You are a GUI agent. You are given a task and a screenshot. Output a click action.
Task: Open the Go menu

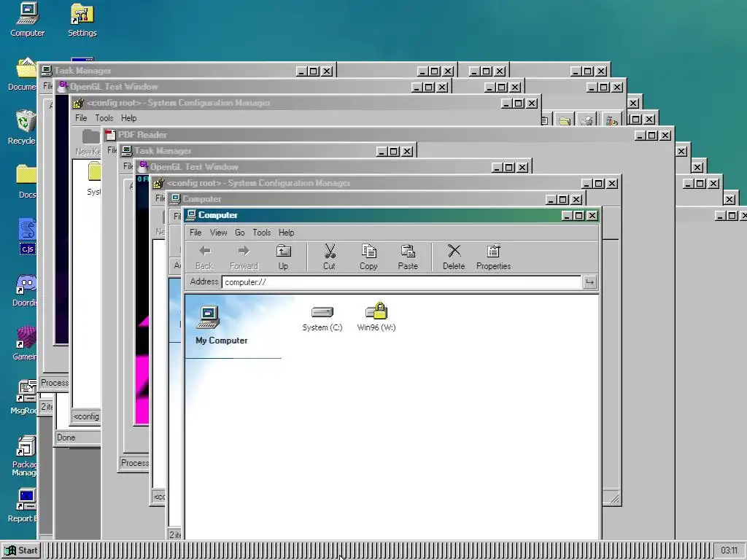tap(239, 233)
